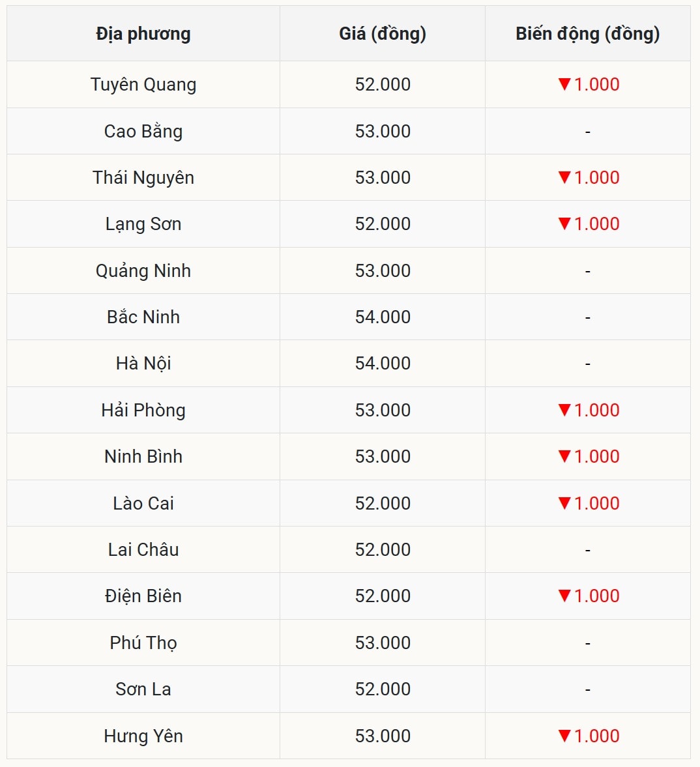Viewport: 700px width, 767px height.
Task: Select the down arrow icon beside Ninh Bình's change
Action: (564, 456)
